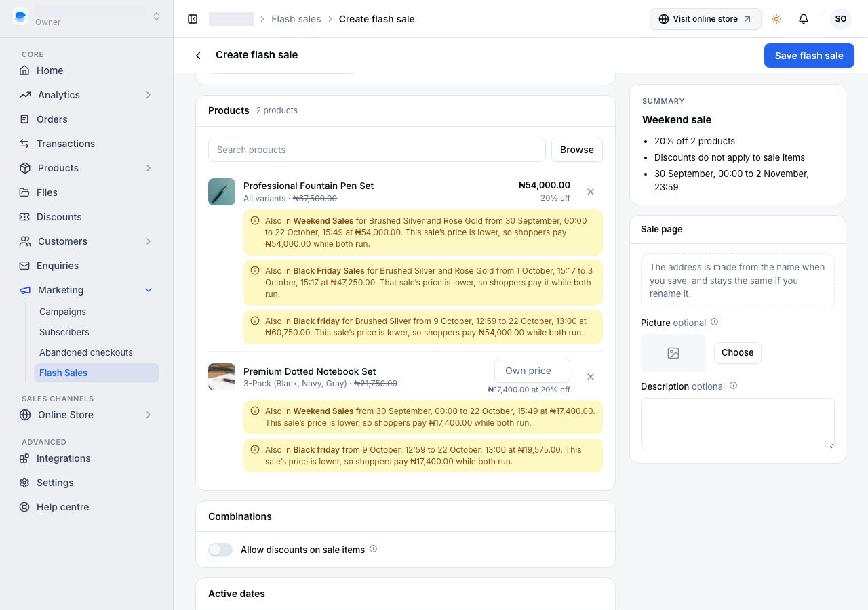Collapse the Marketing submenu chevron
Viewport: 868px width, 610px height.
[x=149, y=290]
